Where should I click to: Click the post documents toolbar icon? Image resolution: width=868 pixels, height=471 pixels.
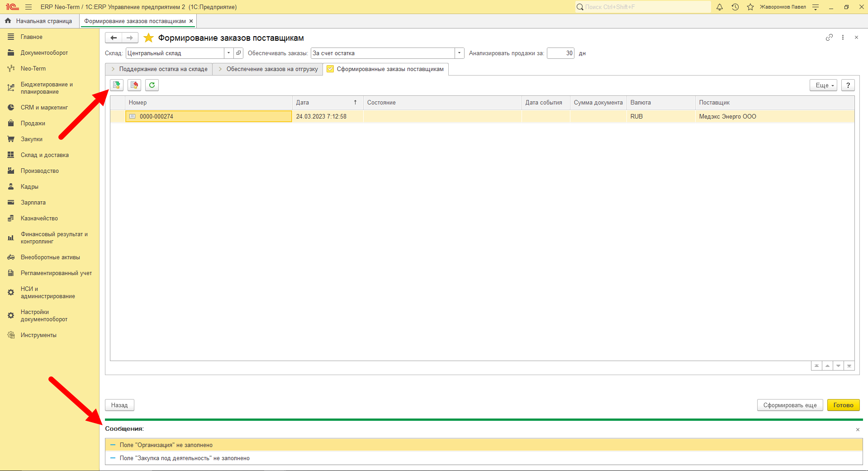(117, 85)
